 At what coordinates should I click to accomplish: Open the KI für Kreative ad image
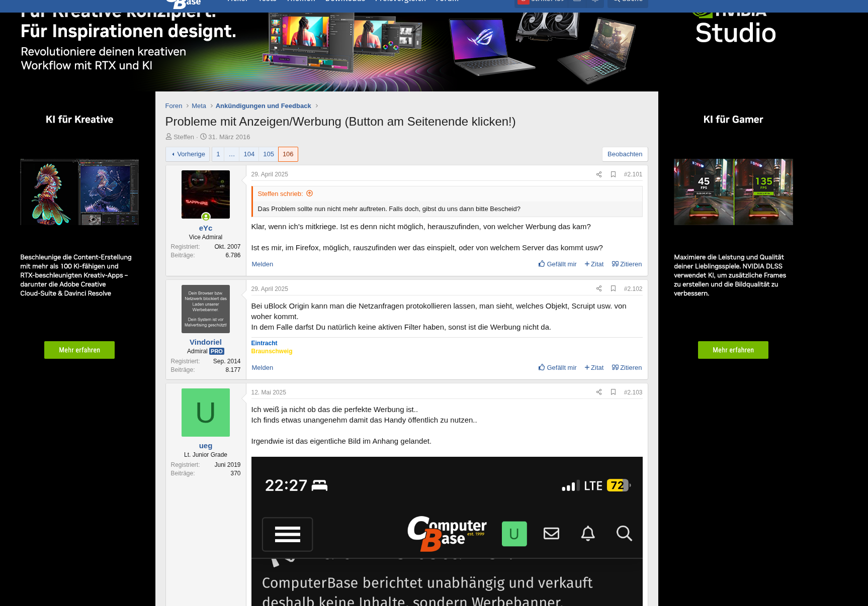tap(79, 192)
